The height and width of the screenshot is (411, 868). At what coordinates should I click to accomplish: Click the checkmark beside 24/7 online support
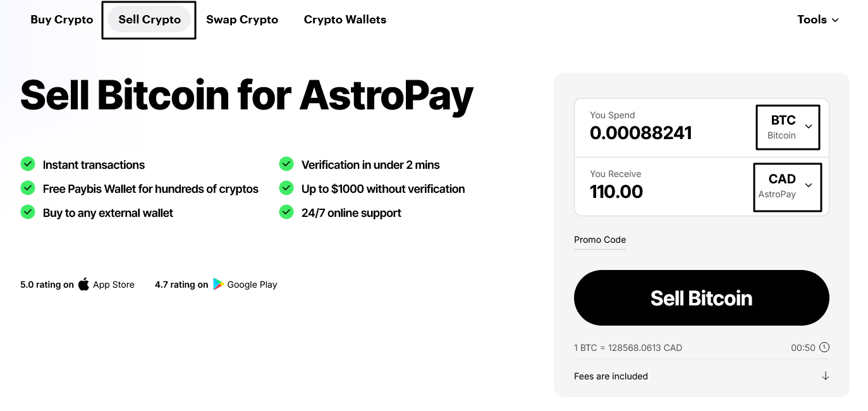[286, 212]
